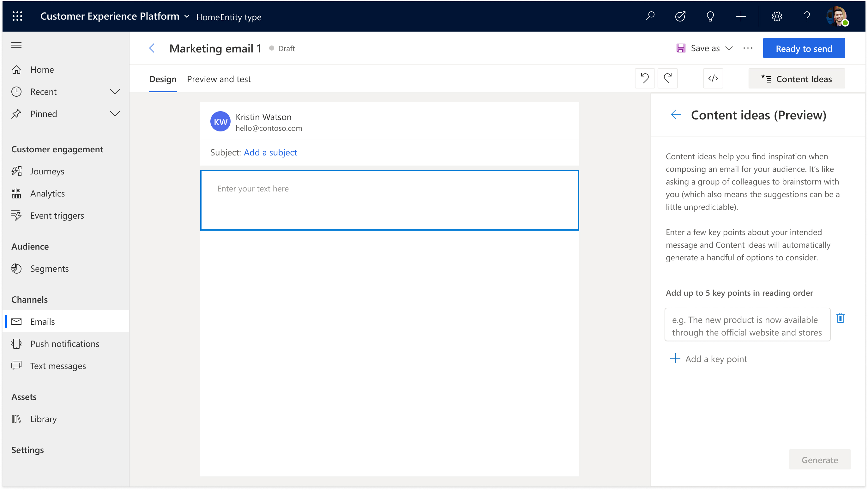868x490 pixels.
Task: Click the redo arrow icon
Action: coord(668,78)
